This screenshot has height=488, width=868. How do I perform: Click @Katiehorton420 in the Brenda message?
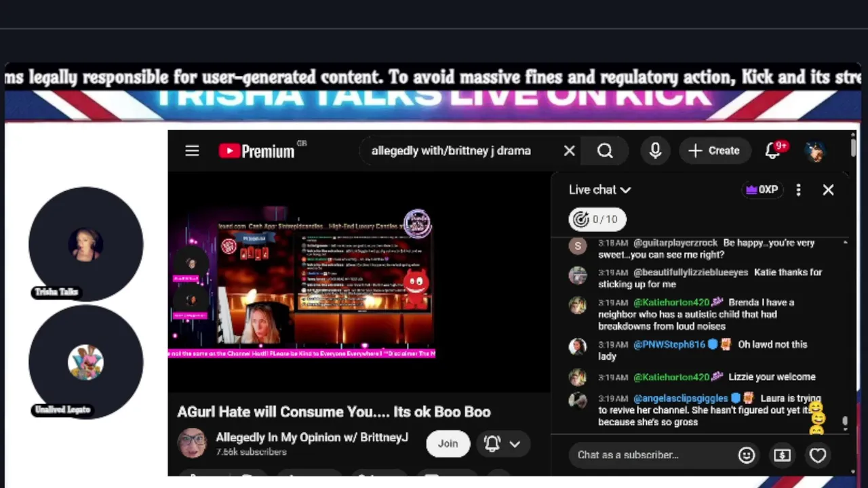(671, 302)
